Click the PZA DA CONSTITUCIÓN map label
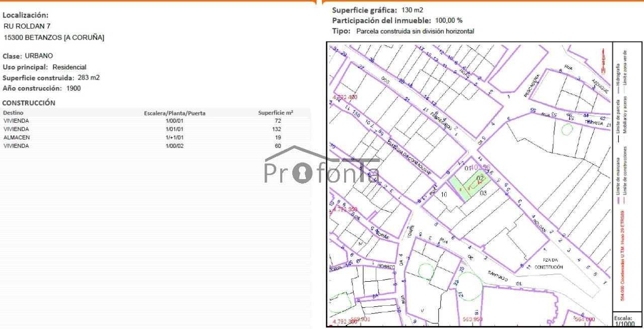This screenshot has height=329, width=644. click(x=549, y=264)
